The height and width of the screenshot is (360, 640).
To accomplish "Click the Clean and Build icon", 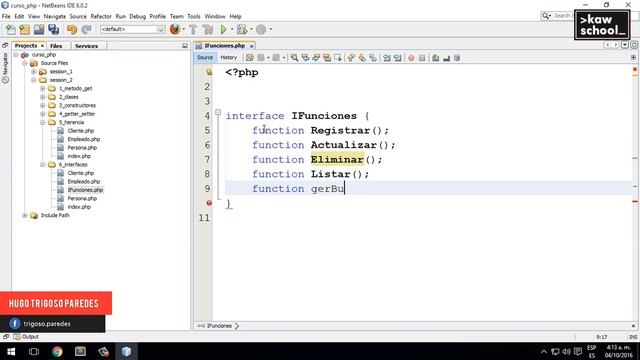I will pyautogui.click(x=208, y=29).
